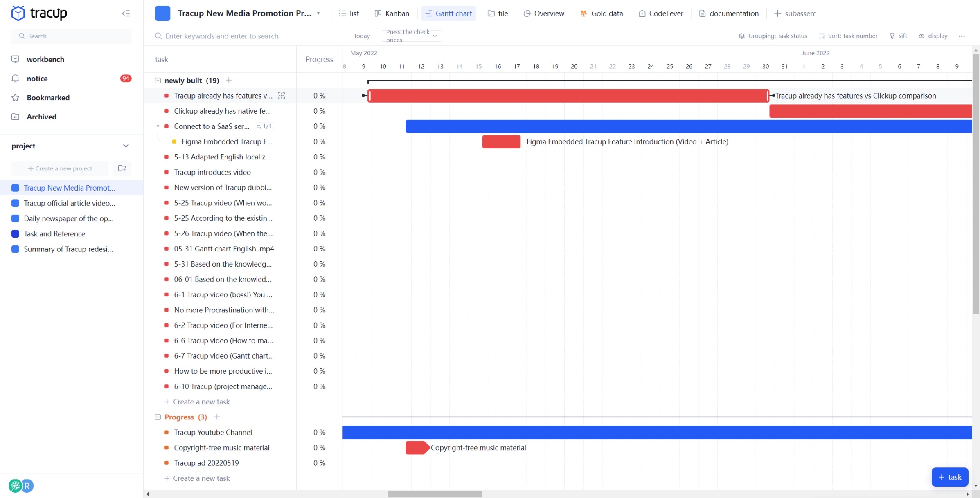Viewport: 980px width, 498px height.
Task: Expand the Progress section header
Action: coord(158,417)
